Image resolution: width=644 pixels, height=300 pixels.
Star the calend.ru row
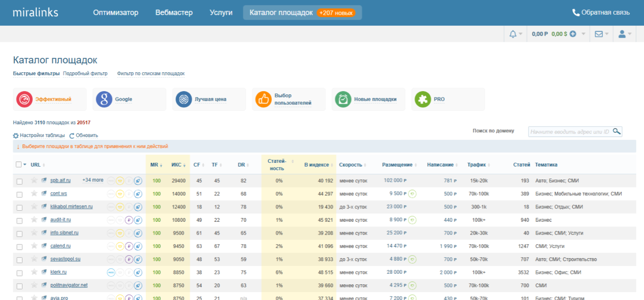pos(34,246)
